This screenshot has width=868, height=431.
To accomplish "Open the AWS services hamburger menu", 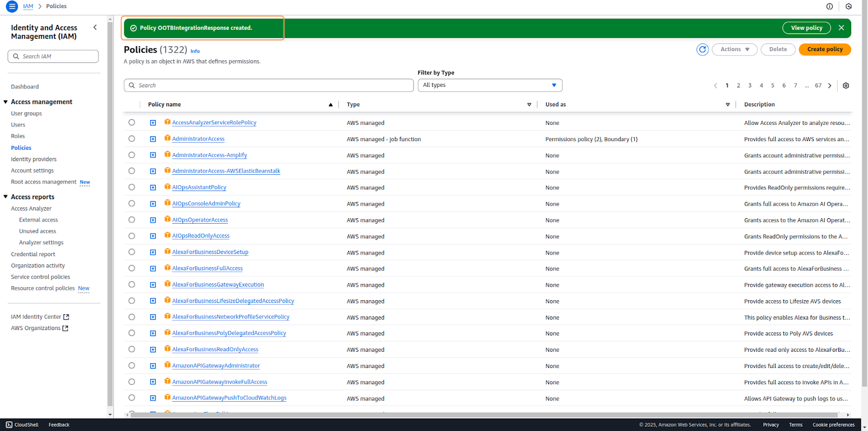I will pos(11,7).
